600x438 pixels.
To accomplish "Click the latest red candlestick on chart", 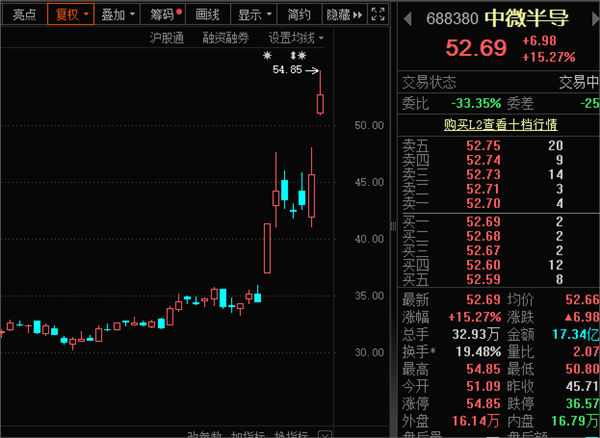I will [320, 103].
